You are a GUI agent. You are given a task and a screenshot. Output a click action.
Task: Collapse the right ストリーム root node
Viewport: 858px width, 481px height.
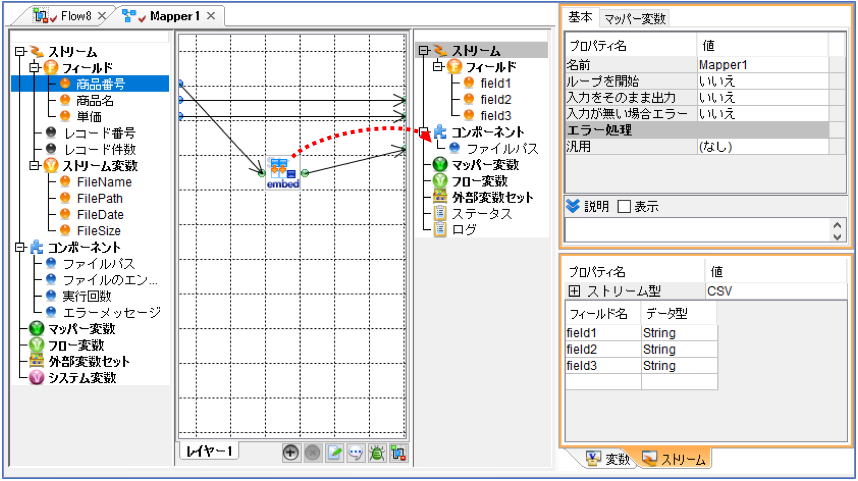(x=424, y=50)
